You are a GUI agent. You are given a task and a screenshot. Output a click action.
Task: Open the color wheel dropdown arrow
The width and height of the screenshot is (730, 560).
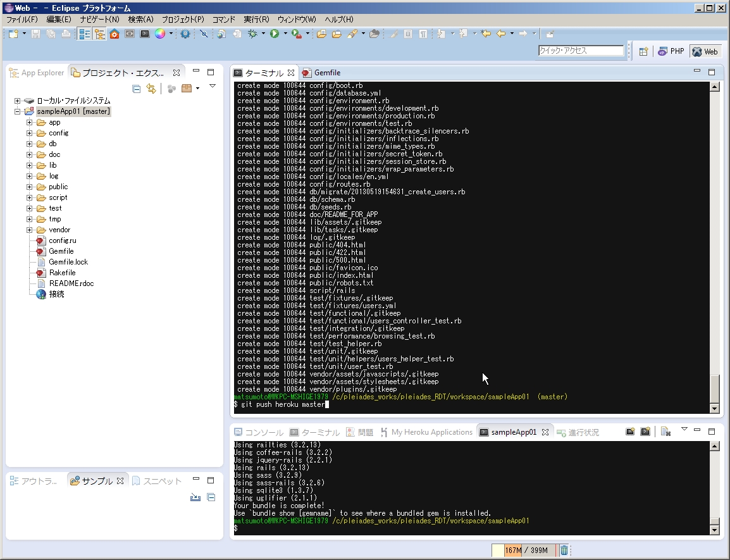click(x=171, y=34)
